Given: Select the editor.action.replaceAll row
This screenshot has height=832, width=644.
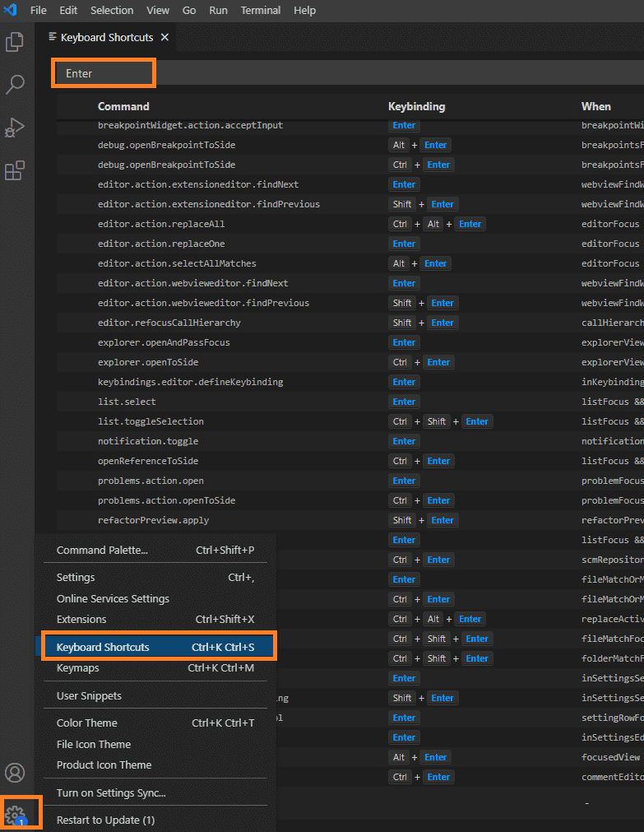Looking at the screenshot, I should click(161, 224).
